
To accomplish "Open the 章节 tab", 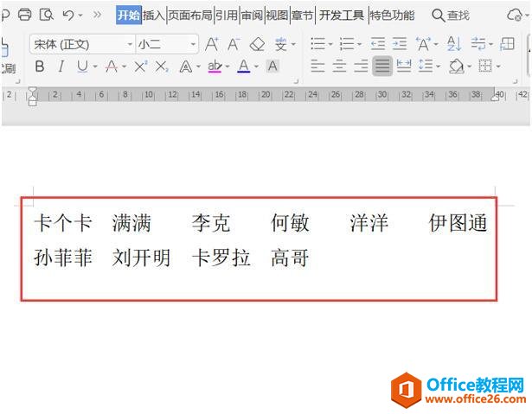I will tap(302, 16).
